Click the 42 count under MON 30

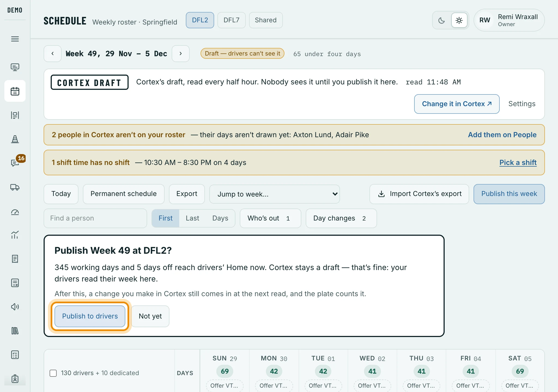click(x=274, y=371)
